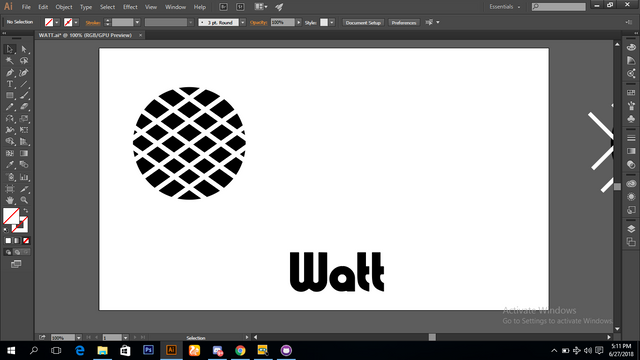This screenshot has width=640, height=360.
Task: Click the Opacity label link
Action: coord(258,22)
